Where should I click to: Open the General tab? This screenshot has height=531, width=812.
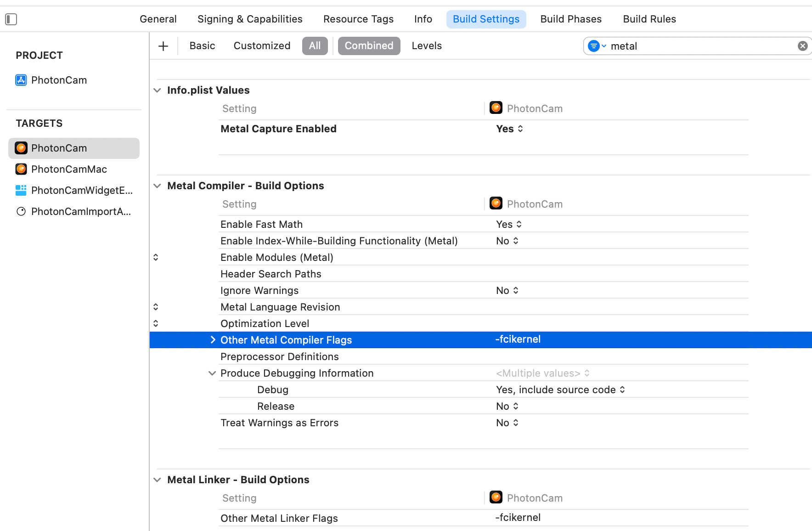click(x=158, y=19)
